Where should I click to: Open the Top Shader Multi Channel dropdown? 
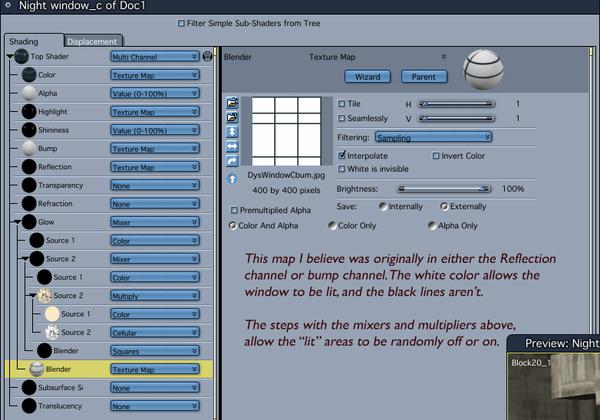pyautogui.click(x=155, y=57)
